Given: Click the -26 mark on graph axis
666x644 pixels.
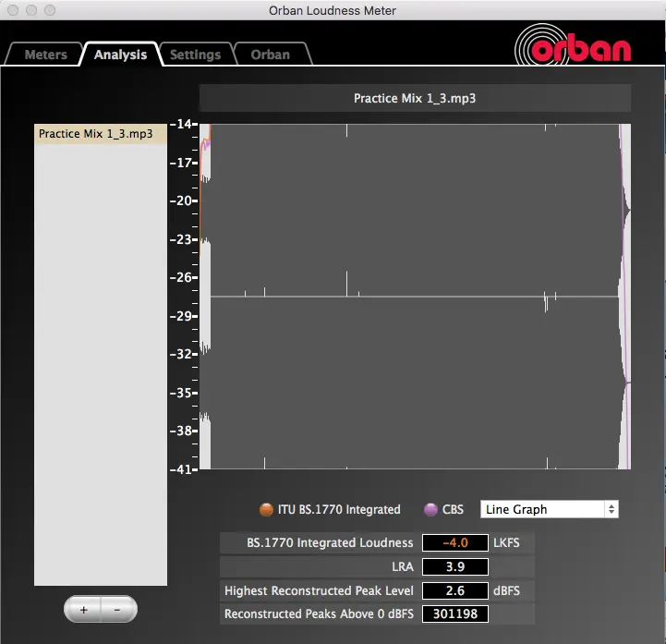Looking at the screenshot, I should [x=182, y=277].
